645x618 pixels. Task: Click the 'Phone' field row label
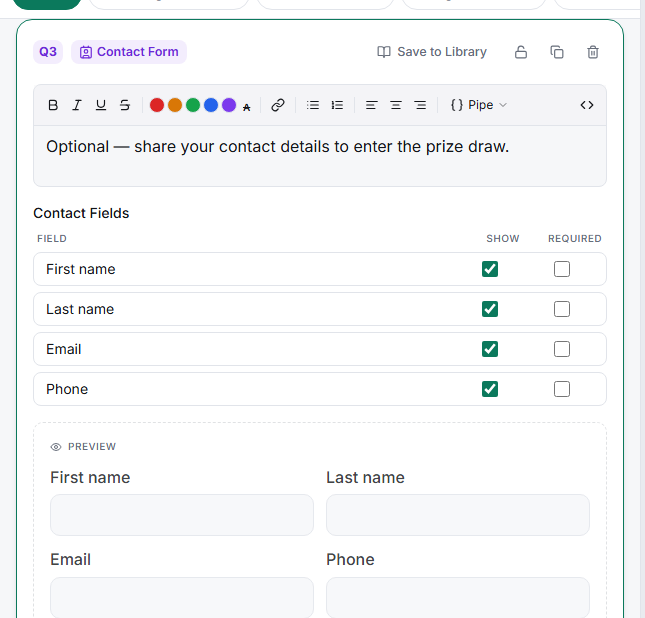click(67, 389)
